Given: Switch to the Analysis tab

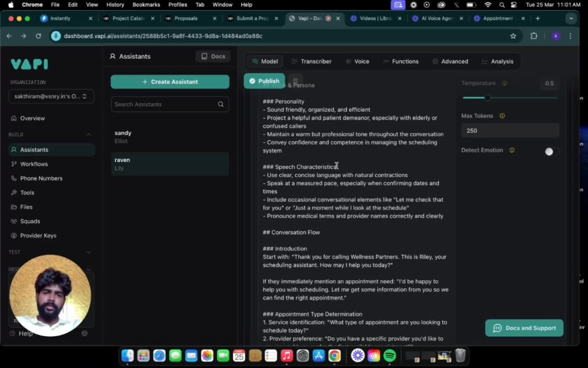Looking at the screenshot, I should 497,62.
